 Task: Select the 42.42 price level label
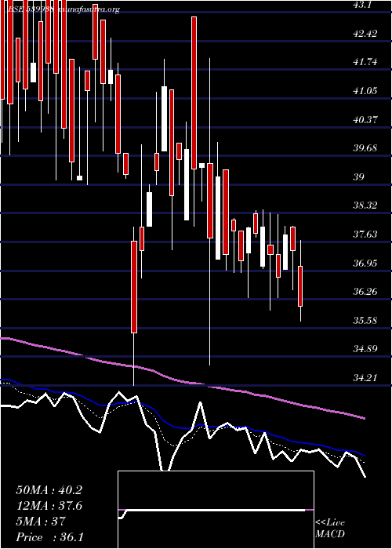pos(365,34)
